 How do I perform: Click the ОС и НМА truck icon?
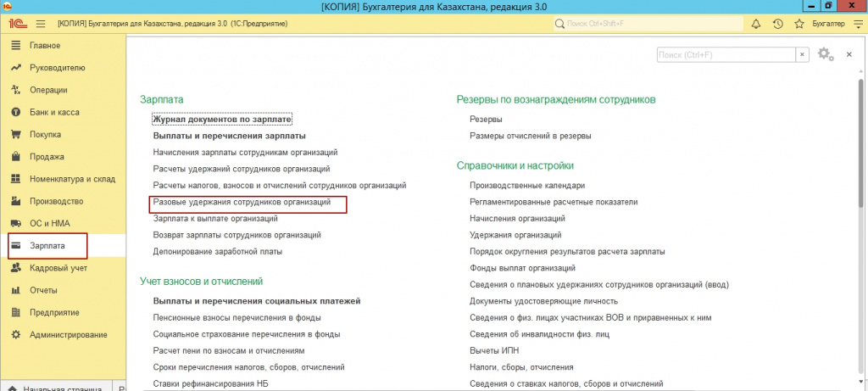[x=16, y=223]
